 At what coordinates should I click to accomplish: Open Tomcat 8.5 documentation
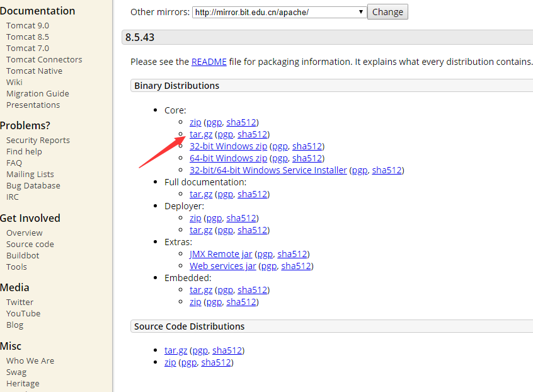pyautogui.click(x=28, y=37)
